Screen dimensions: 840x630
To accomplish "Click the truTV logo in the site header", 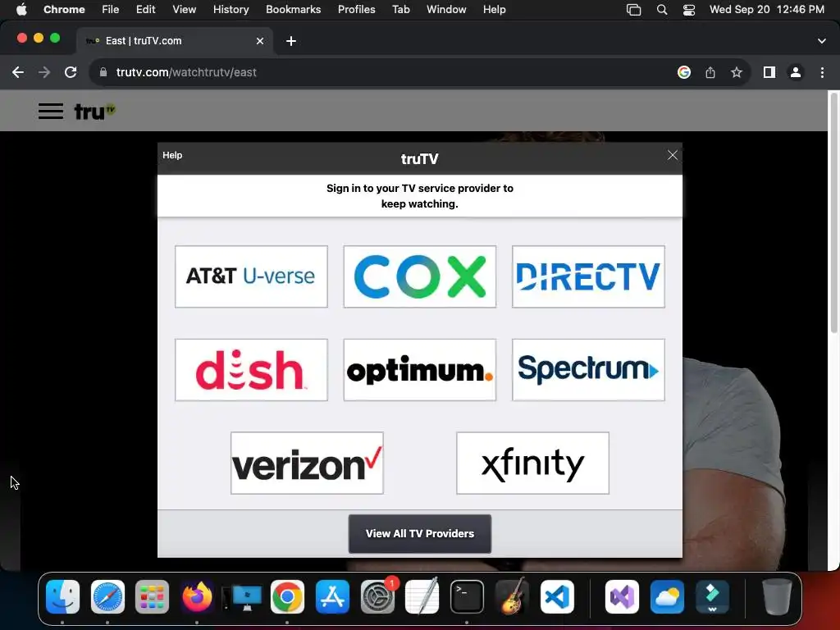I will click(x=95, y=111).
